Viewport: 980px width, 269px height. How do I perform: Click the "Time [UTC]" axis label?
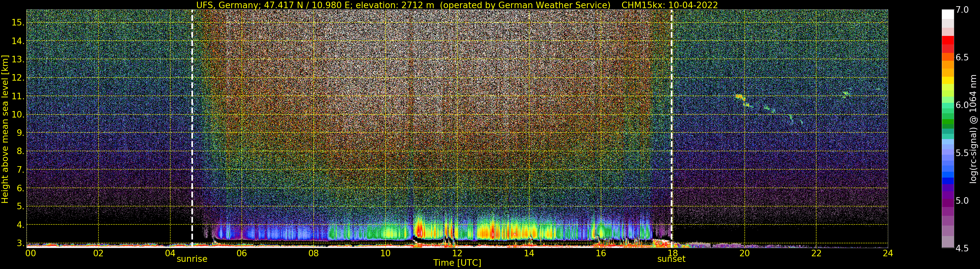457,263
